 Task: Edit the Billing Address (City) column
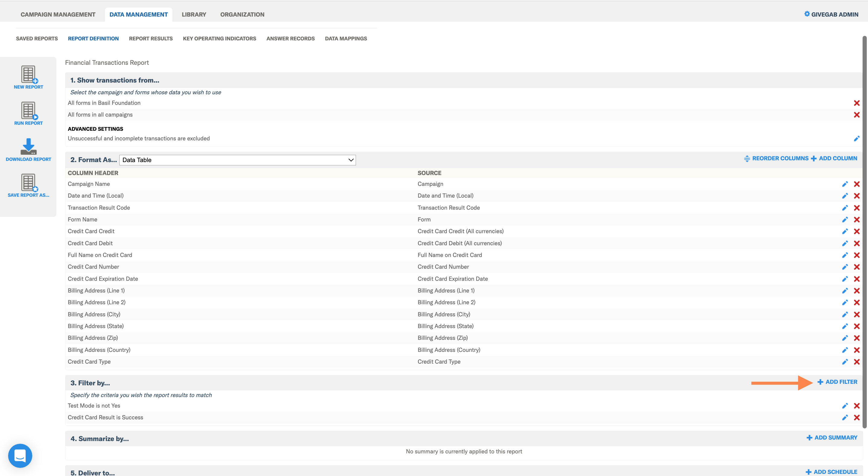click(x=845, y=314)
